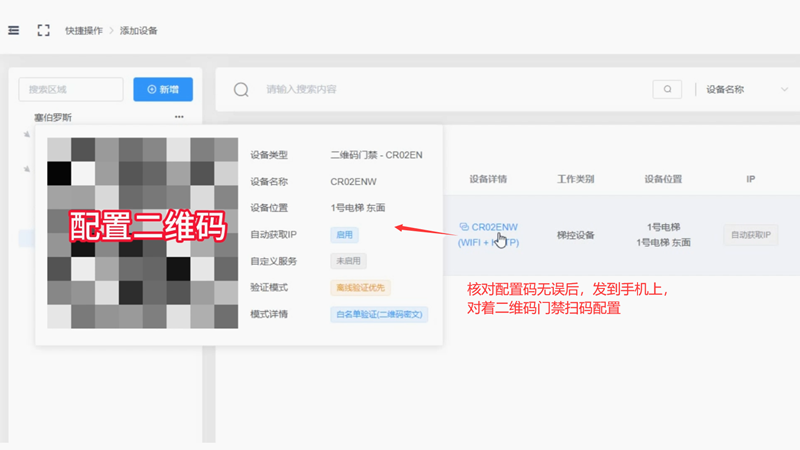Select the 添加设备 breadcrumb item
This screenshot has height=450, width=800.
tap(139, 31)
